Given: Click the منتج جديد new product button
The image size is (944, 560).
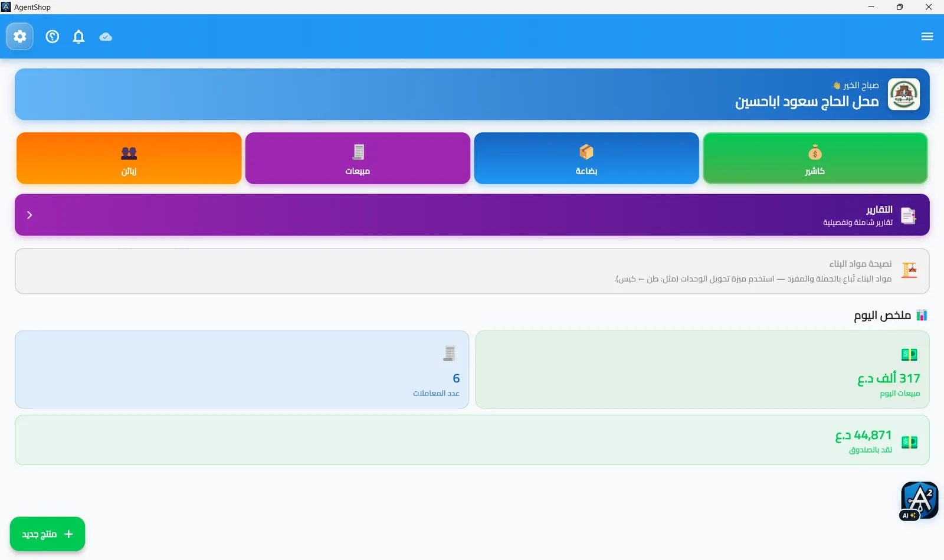Looking at the screenshot, I should (47, 534).
